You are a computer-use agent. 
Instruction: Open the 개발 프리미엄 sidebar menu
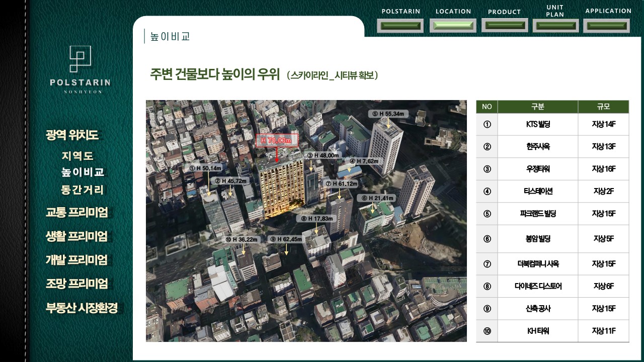(x=77, y=260)
